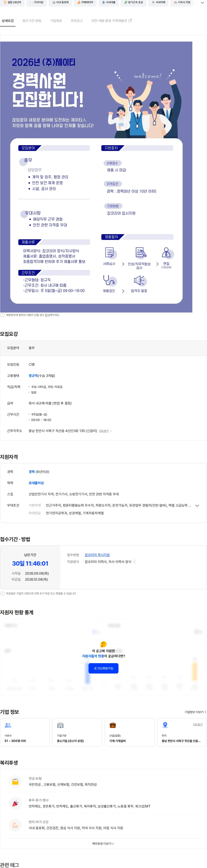
Task: Click the 설립 29년차 tag
Action: click(12, 3)
